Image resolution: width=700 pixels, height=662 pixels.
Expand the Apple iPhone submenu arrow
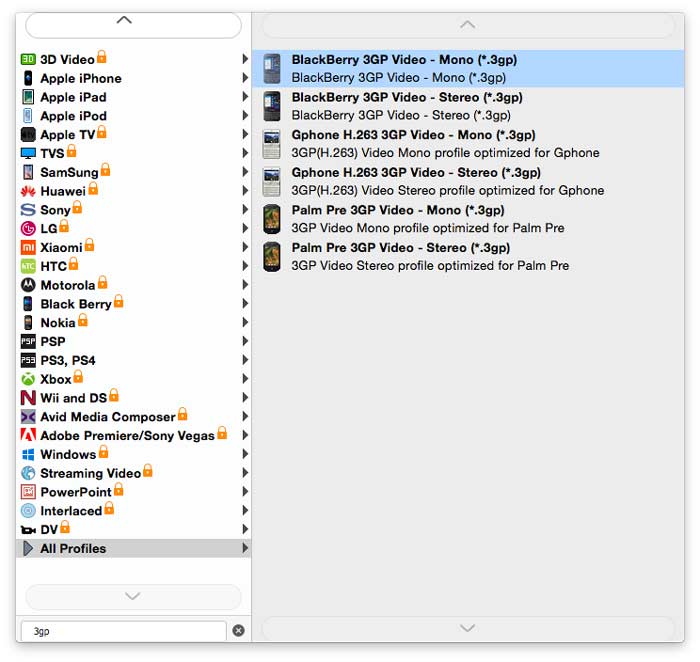(245, 78)
